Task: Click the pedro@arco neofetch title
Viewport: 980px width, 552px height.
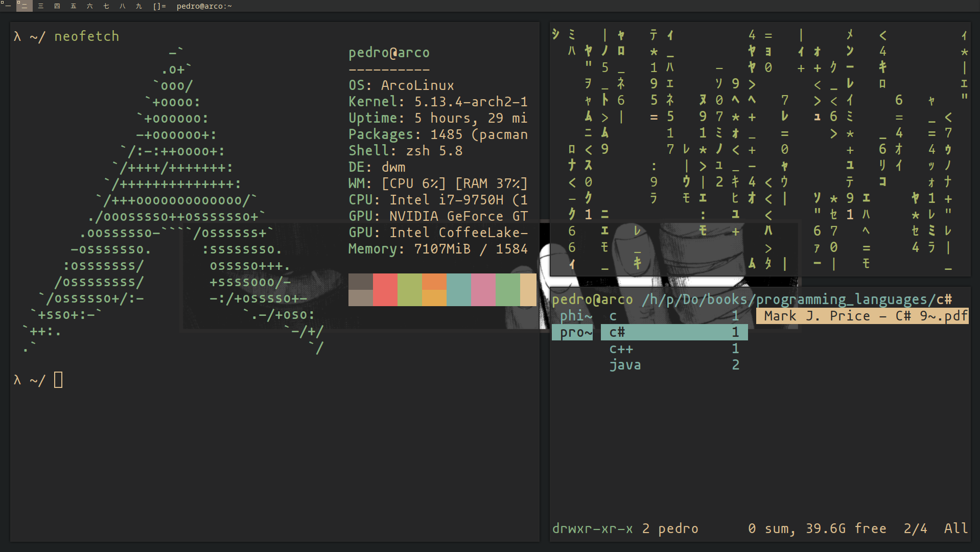Action: tap(389, 53)
